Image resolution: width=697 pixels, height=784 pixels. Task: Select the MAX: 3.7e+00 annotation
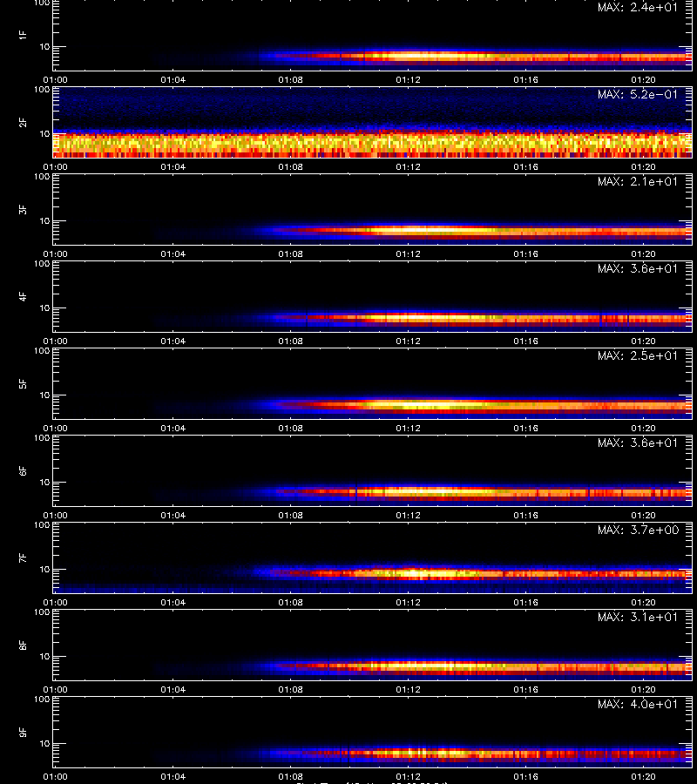tap(638, 530)
